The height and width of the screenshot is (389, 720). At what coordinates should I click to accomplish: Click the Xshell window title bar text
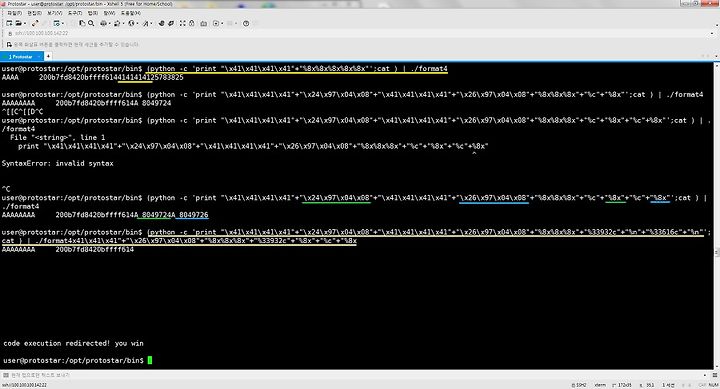click(x=90, y=4)
